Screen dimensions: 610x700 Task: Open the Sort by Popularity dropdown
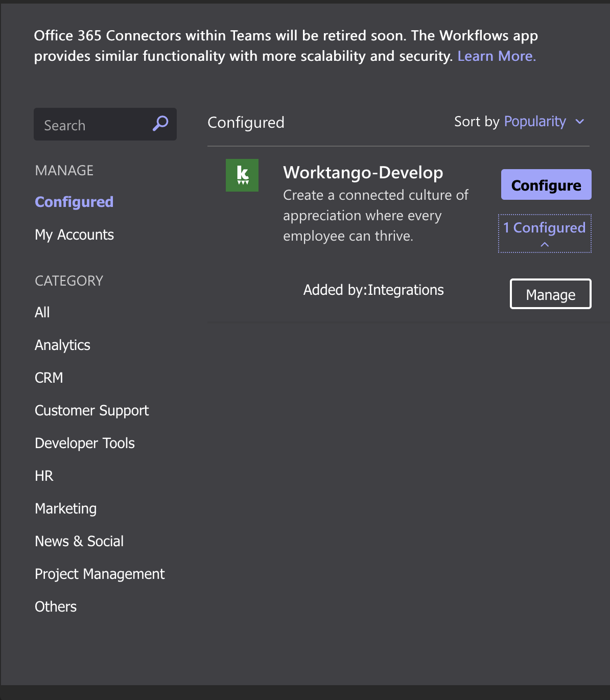[544, 122]
